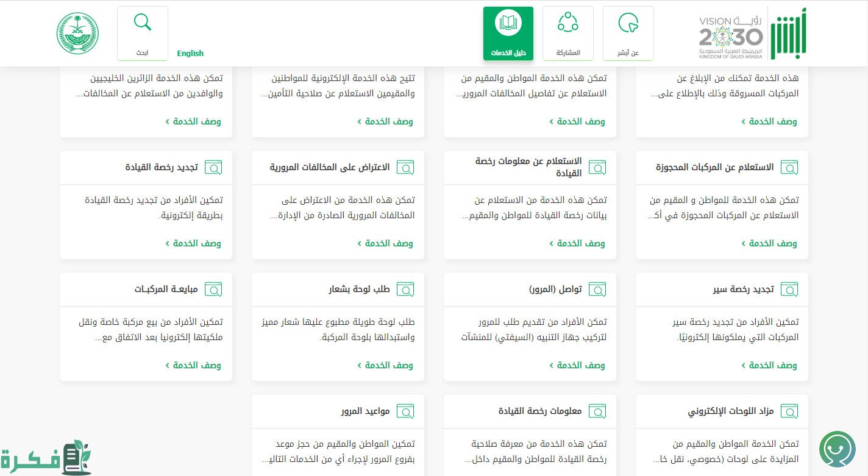Click the Absher logo
This screenshot has height=476, width=868.
point(788,34)
